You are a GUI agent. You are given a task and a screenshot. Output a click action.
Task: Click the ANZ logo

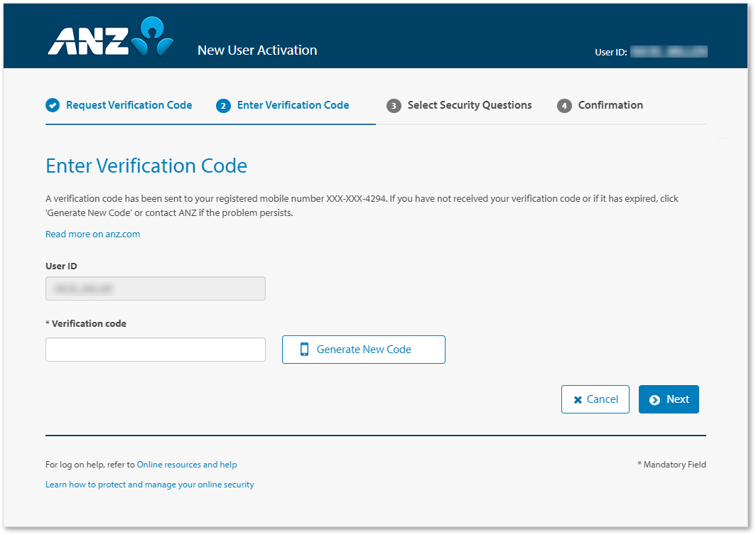pyautogui.click(x=109, y=39)
